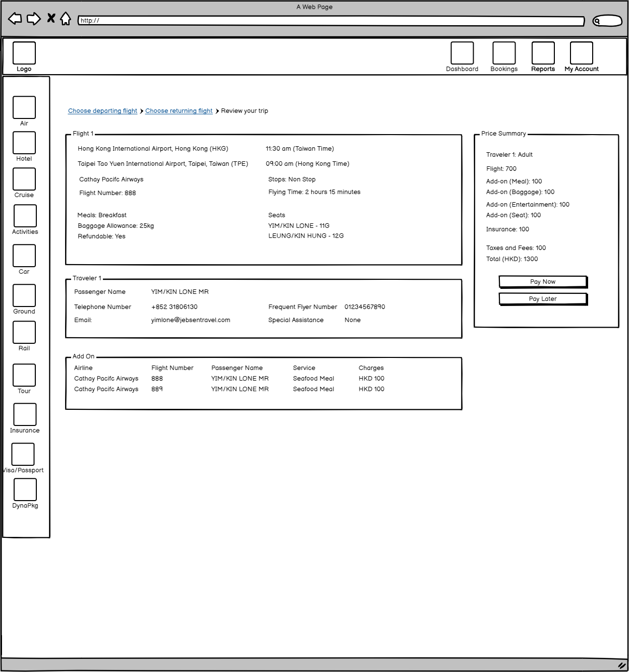Open the Air section in sidebar
Screen dimensions: 629x672
tap(24, 107)
